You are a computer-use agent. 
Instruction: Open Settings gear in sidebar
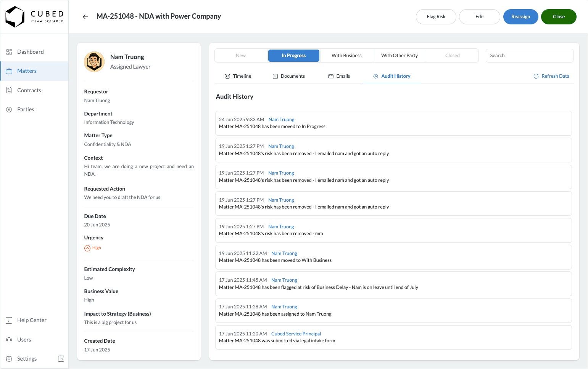[x=9, y=359]
